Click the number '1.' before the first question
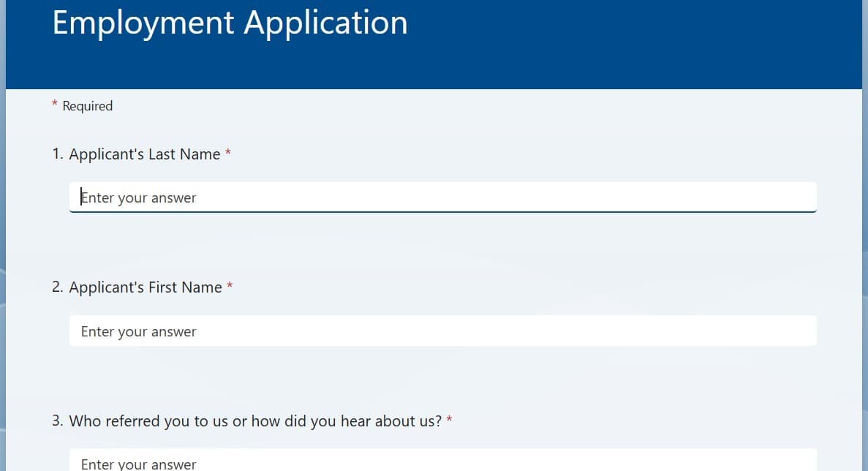This screenshot has width=868, height=471. coord(57,154)
